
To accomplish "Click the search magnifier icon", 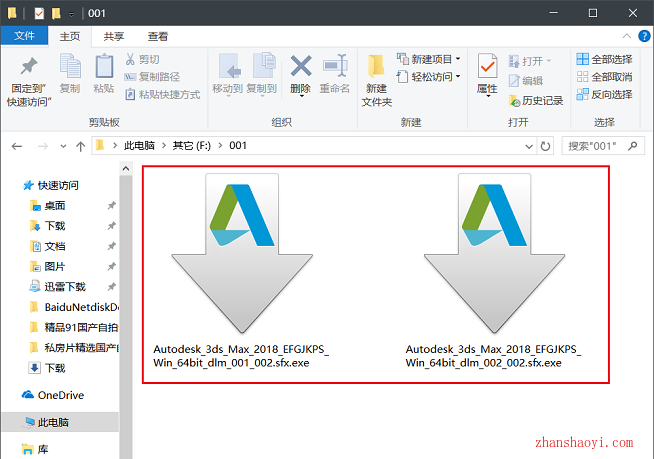I will click(x=633, y=146).
